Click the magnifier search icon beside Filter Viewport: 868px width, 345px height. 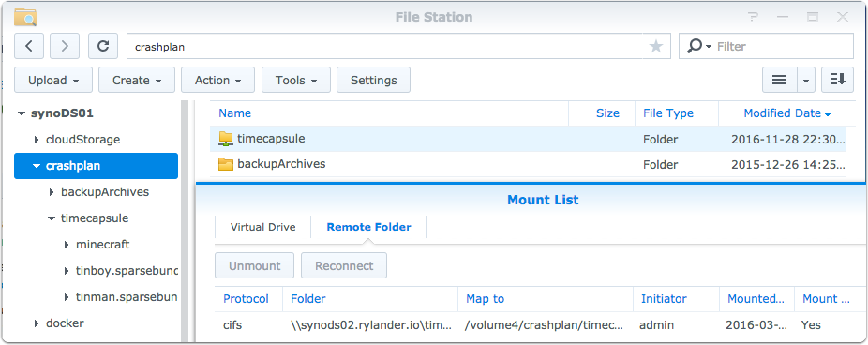pyautogui.click(x=695, y=47)
